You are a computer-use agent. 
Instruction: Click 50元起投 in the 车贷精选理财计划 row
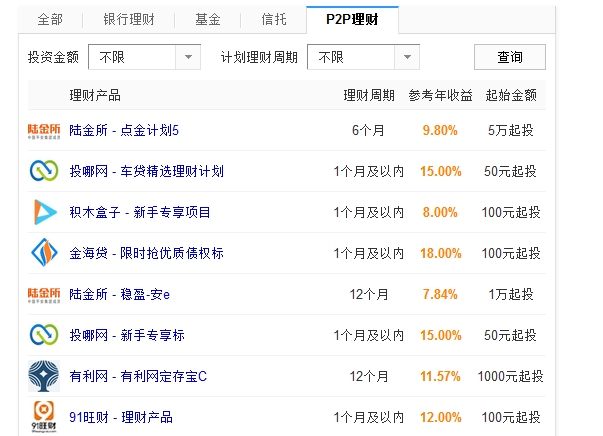point(510,171)
